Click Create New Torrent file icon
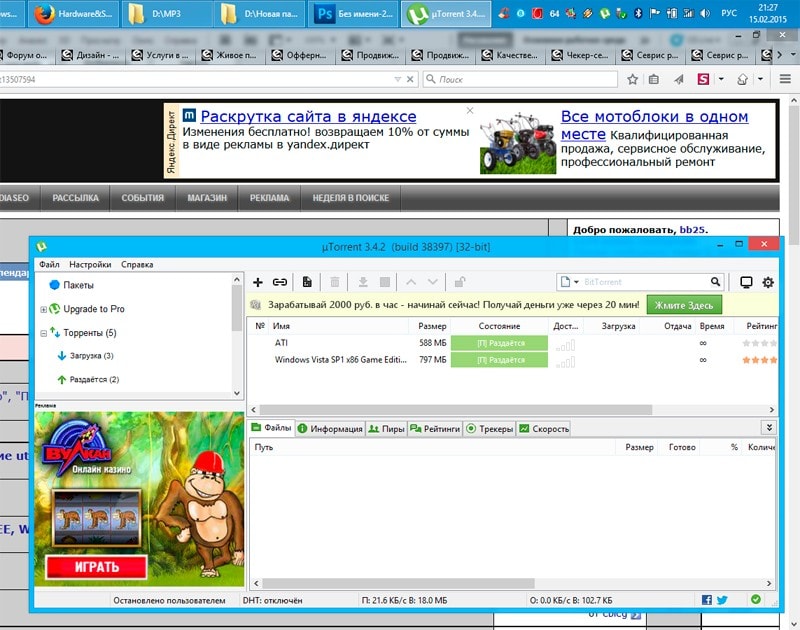This screenshot has height=630, width=800. (x=307, y=282)
